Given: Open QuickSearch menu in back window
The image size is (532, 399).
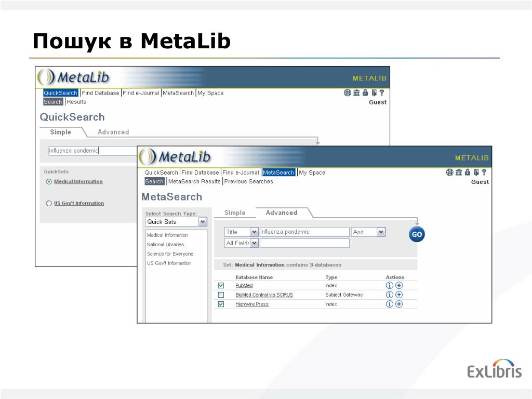Looking at the screenshot, I should (x=61, y=93).
